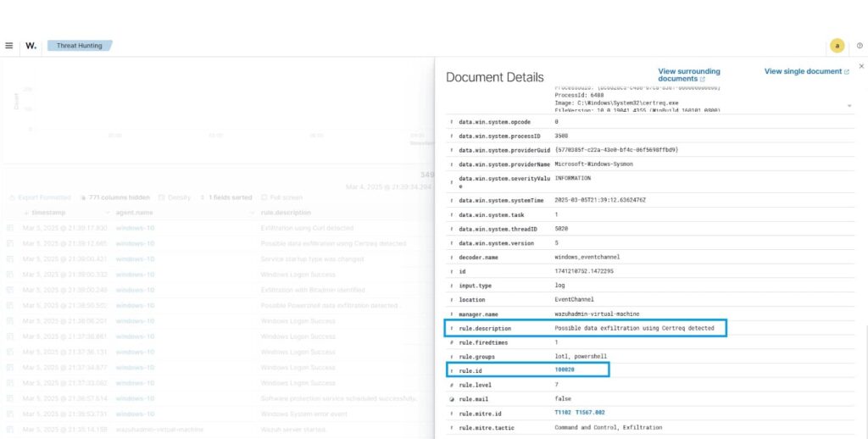
Task: Select value 'Possible data exfiltration using Certreq detected'
Action: (x=634, y=328)
